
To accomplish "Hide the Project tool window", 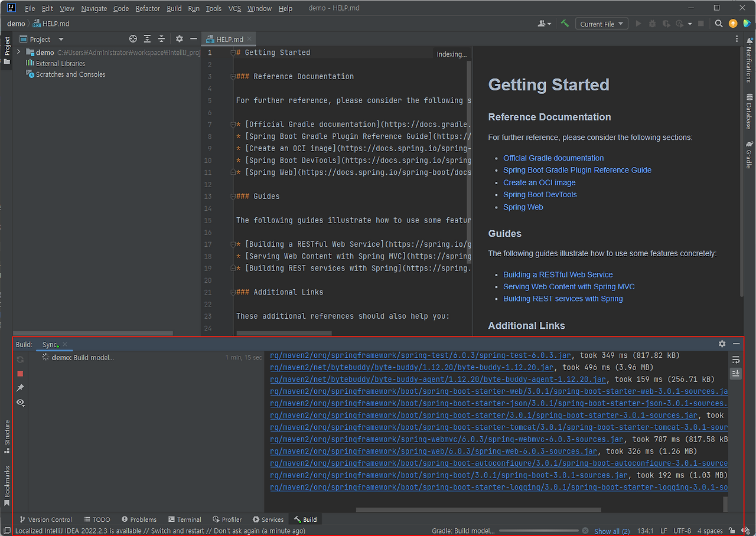I will coord(193,39).
